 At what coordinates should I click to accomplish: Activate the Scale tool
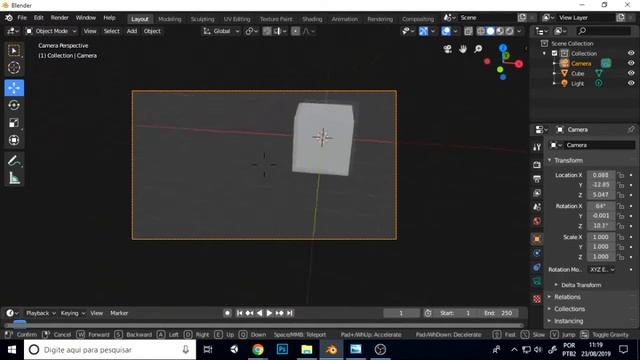(14, 123)
